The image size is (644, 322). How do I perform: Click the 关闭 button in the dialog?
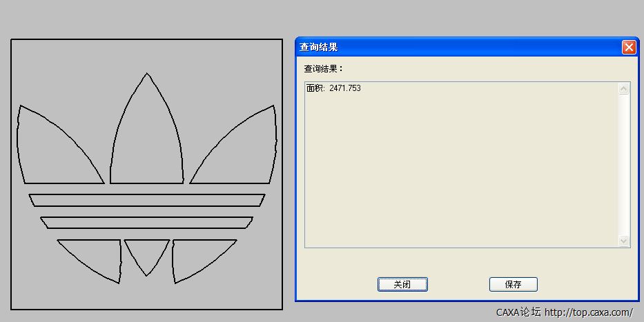click(402, 284)
